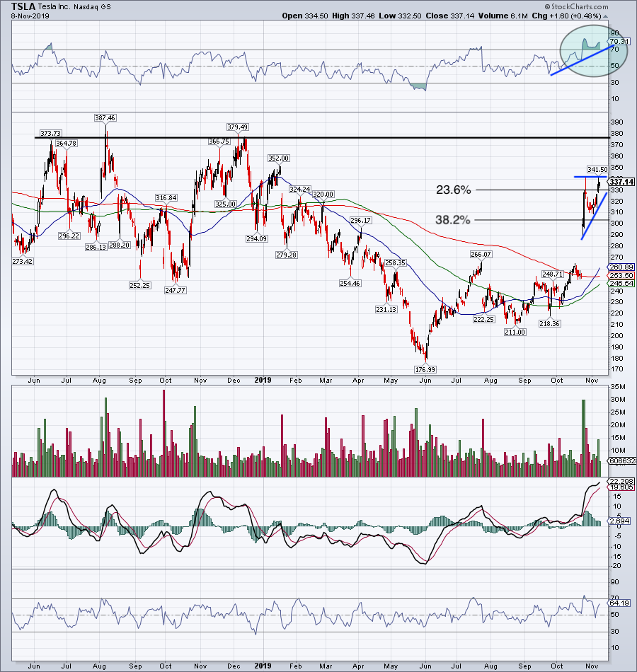Screen dimensions: 637x672
Task: Click the 296.22 price label
Action: 69,236
